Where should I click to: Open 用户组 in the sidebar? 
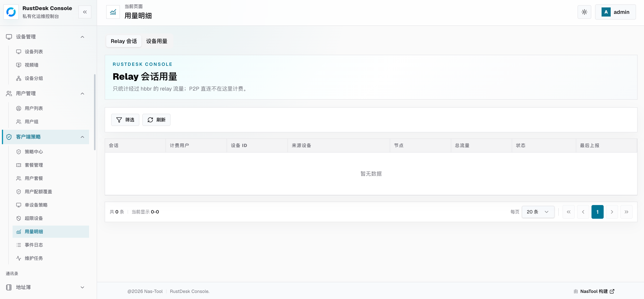pos(51,122)
